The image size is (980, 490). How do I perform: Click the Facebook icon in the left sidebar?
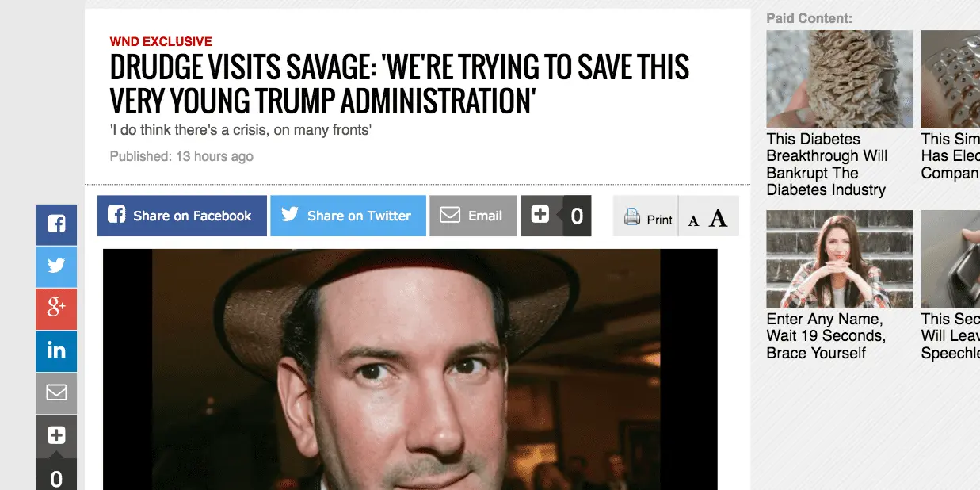[x=56, y=224]
